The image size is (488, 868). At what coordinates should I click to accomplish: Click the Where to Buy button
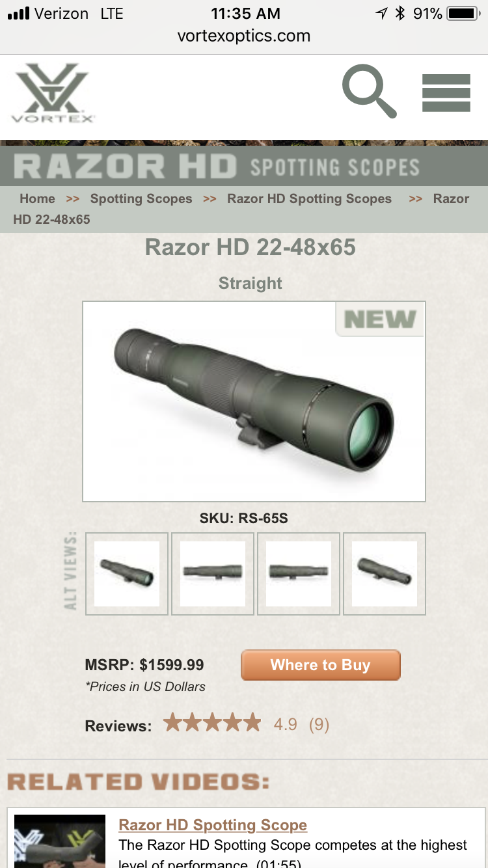[321, 665]
